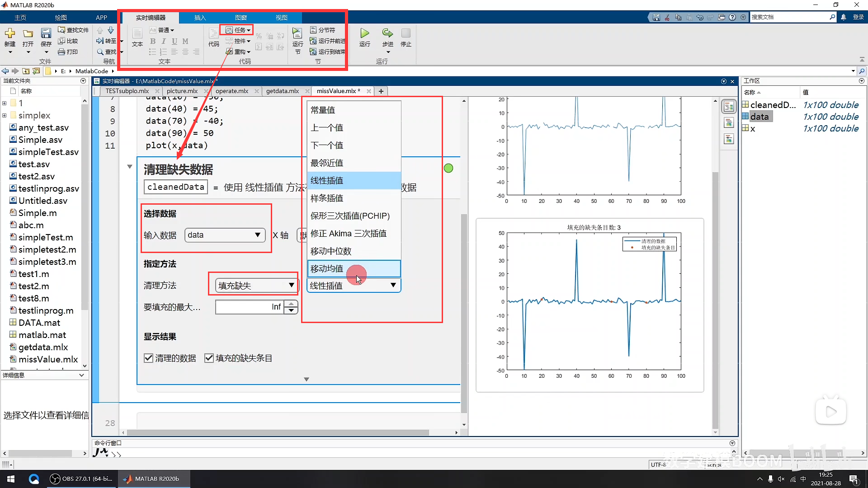Viewport: 868px width, 488px height.
Task: Click the Compare (比较) button
Action: tap(68, 41)
